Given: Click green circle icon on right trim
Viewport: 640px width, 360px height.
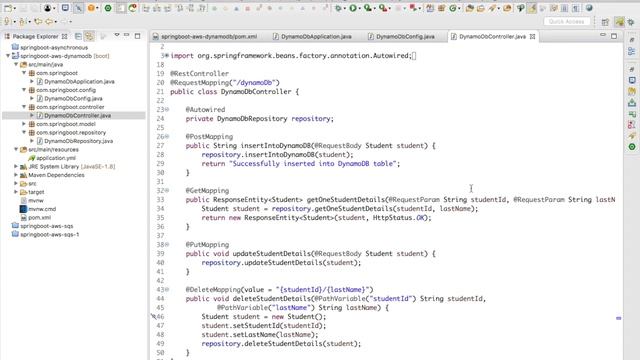Looking at the screenshot, I should click(x=632, y=147).
